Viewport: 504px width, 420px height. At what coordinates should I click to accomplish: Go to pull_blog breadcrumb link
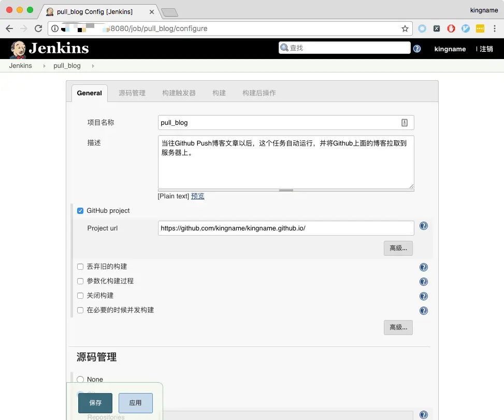pos(67,66)
